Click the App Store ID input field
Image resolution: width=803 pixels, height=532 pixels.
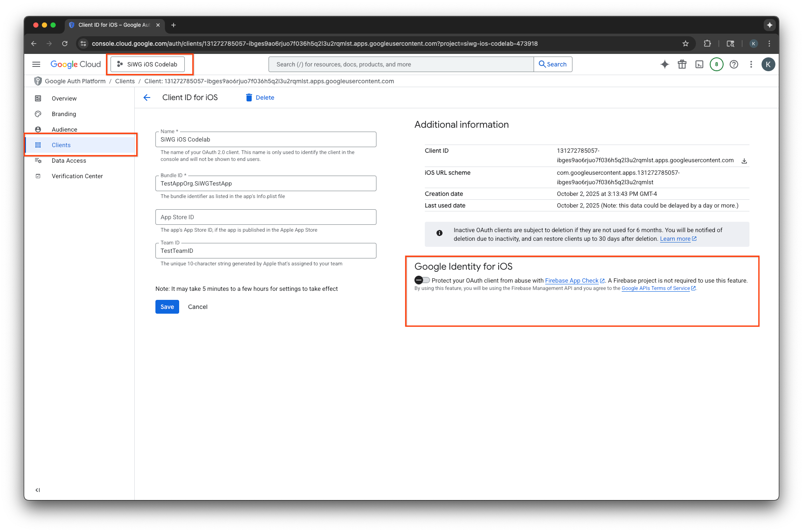click(x=266, y=217)
